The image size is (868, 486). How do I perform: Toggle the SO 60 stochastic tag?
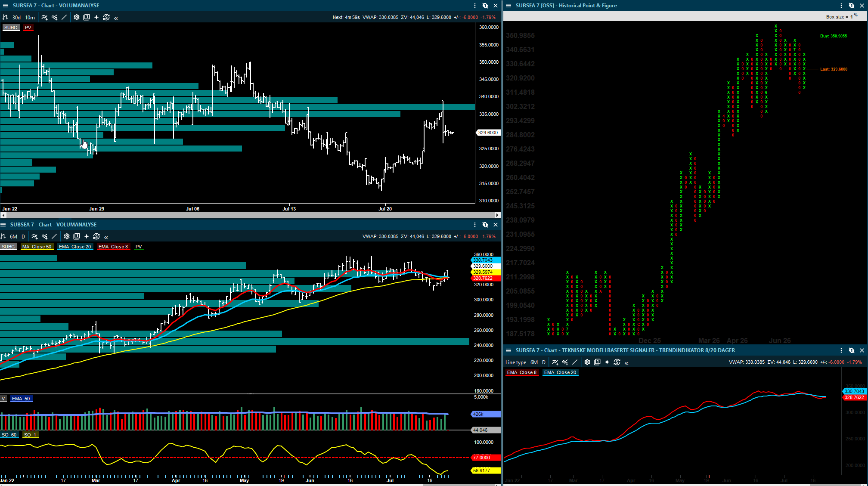tap(9, 435)
